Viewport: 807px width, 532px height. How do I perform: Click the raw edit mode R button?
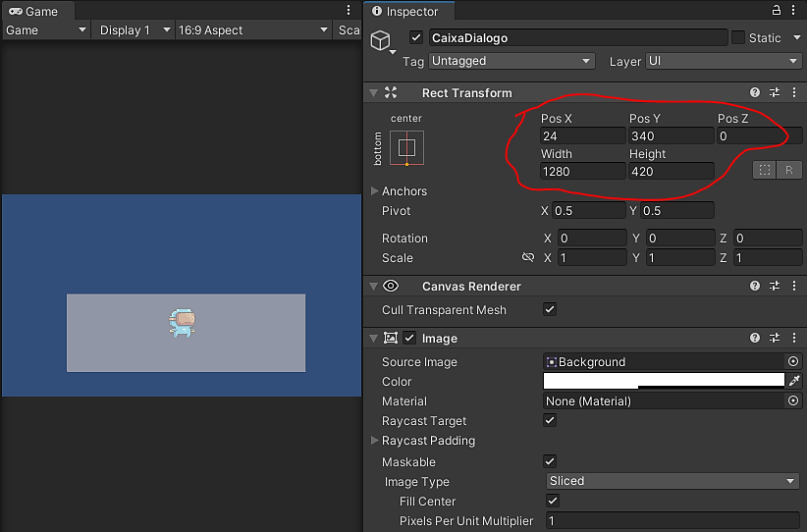[x=788, y=170]
